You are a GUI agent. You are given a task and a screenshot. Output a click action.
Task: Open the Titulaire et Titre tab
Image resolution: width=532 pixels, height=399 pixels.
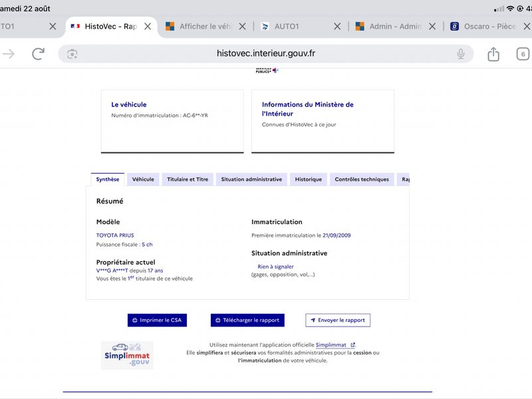pos(188,180)
